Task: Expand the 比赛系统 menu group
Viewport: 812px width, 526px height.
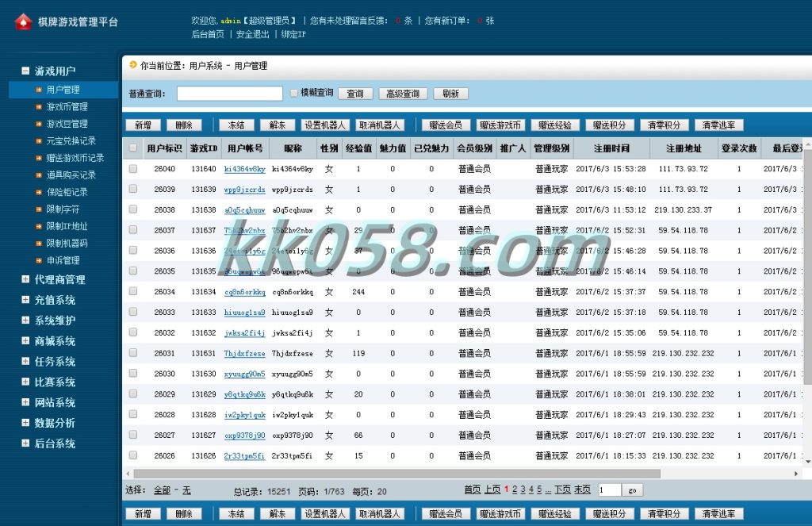Action: [x=25, y=382]
